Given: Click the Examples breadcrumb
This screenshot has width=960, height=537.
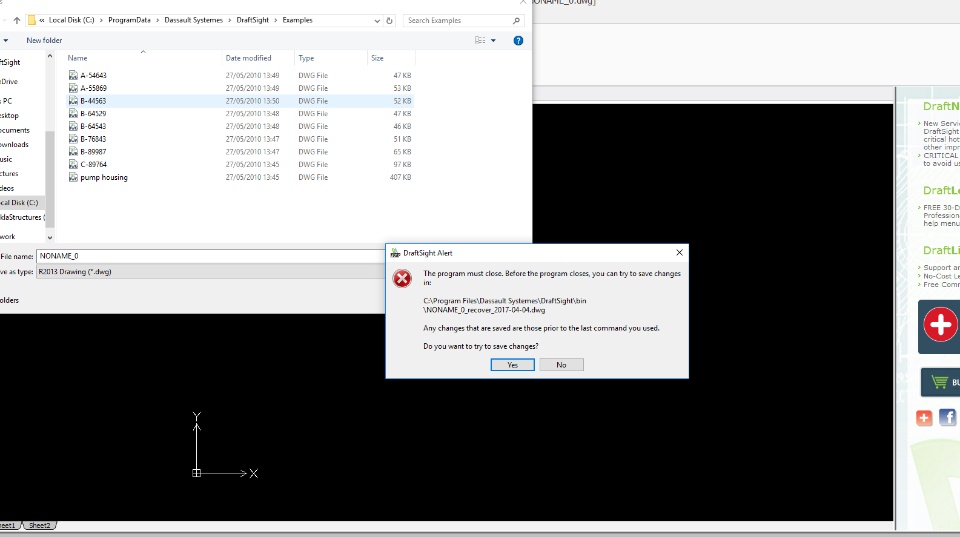Looking at the screenshot, I should (x=297, y=20).
